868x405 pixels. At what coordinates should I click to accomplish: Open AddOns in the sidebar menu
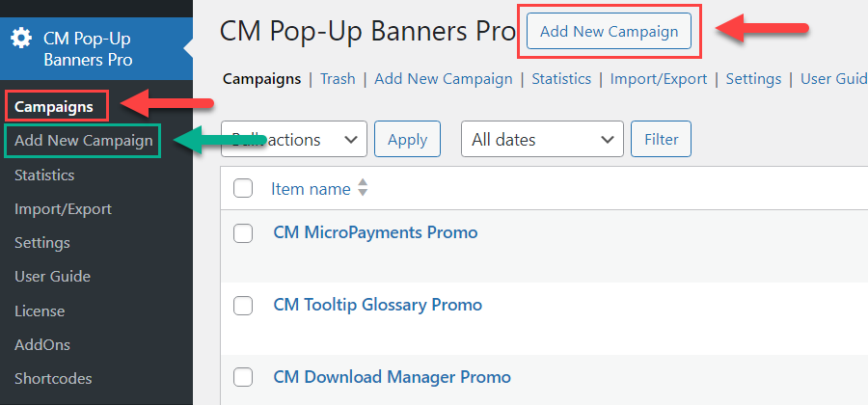tap(42, 344)
